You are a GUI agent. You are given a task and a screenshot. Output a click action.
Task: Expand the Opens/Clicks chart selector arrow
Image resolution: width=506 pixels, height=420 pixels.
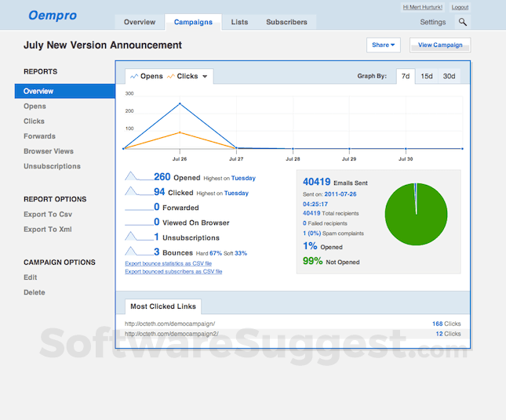coord(205,77)
